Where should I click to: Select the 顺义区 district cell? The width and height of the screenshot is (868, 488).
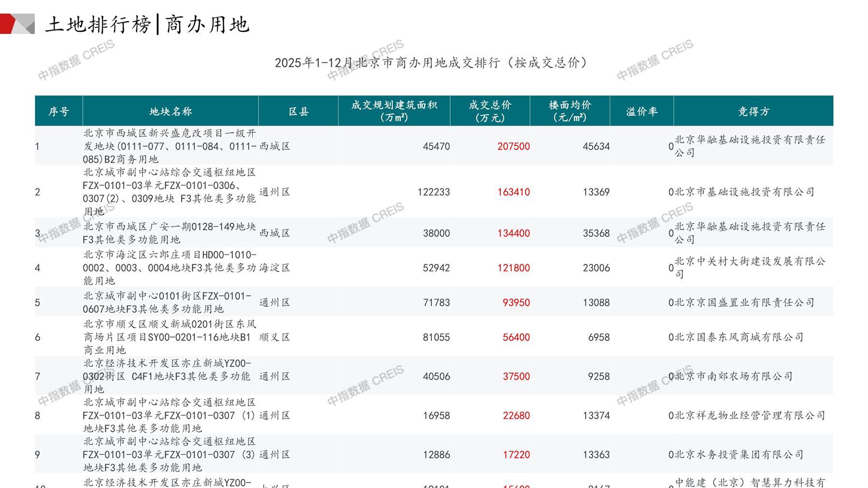(x=275, y=337)
